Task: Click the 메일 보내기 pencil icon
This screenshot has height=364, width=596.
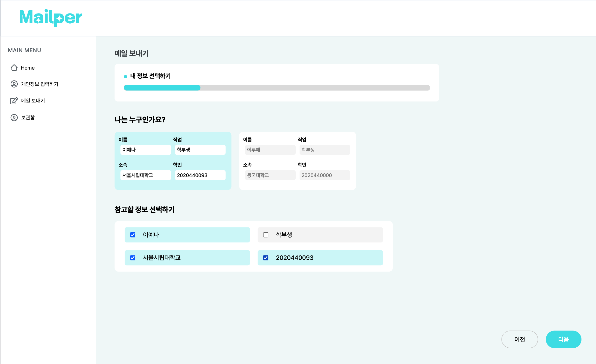Action: click(14, 101)
